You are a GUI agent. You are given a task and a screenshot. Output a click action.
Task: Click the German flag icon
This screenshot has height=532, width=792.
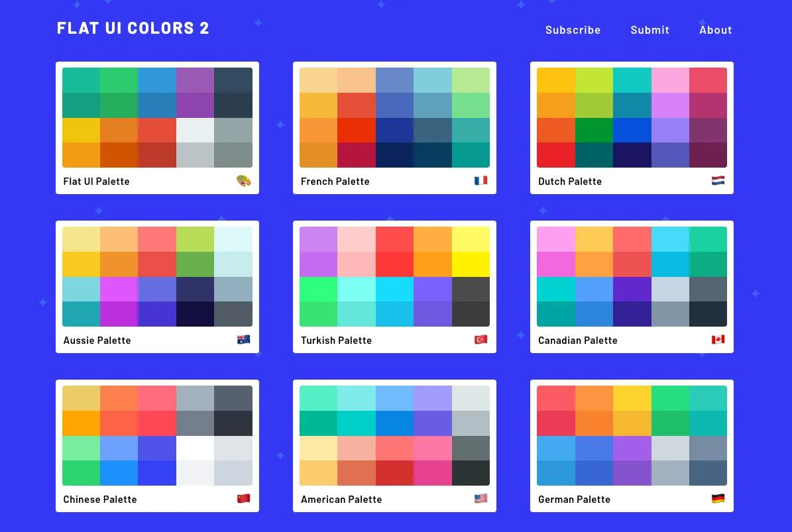(718, 498)
